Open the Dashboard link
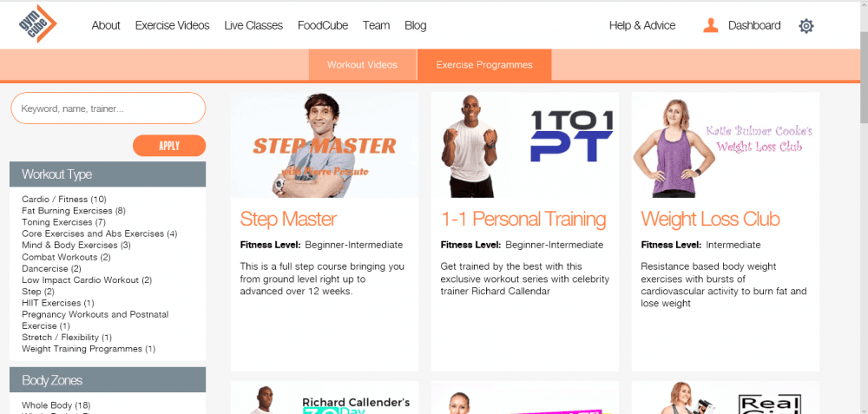Screen dimensions: 868x414 pyautogui.click(x=754, y=25)
